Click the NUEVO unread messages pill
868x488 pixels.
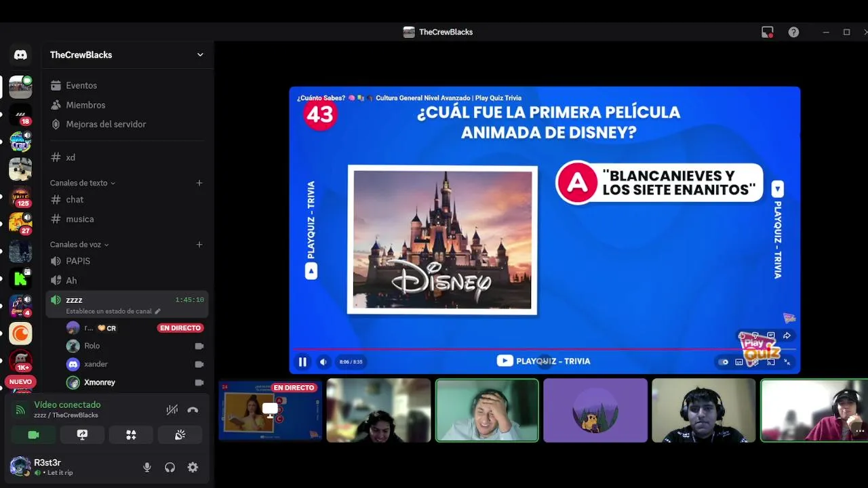click(20, 382)
